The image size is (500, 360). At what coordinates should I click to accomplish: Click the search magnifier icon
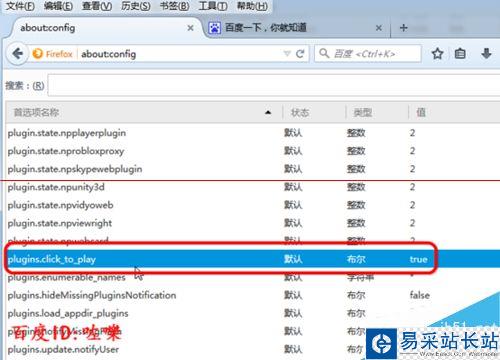324,53
